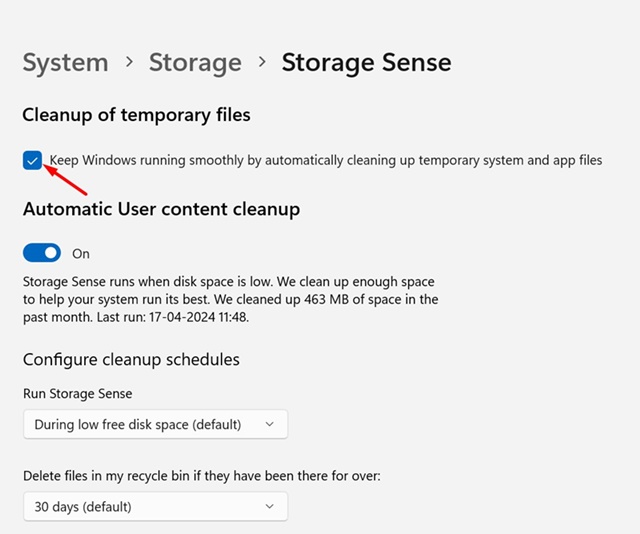Expand the "30 days (default)" recycle bin dropdown
The image size is (640, 534).
[155, 506]
